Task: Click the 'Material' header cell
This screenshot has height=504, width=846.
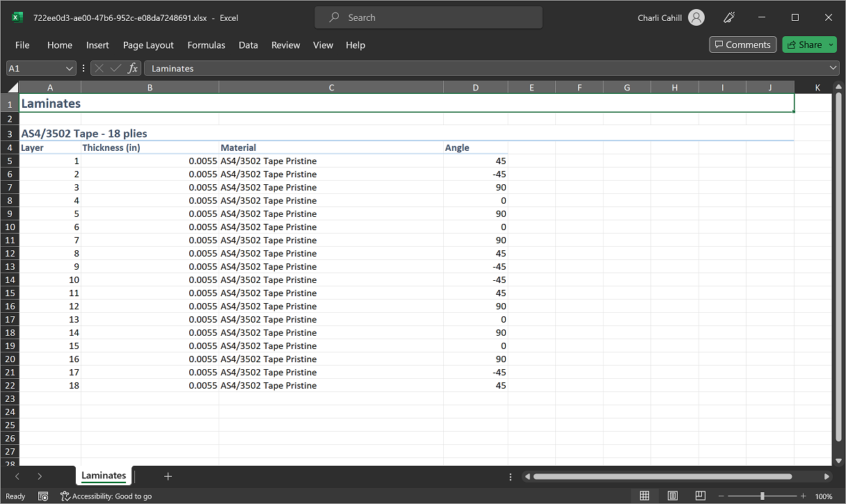Action: (x=331, y=147)
